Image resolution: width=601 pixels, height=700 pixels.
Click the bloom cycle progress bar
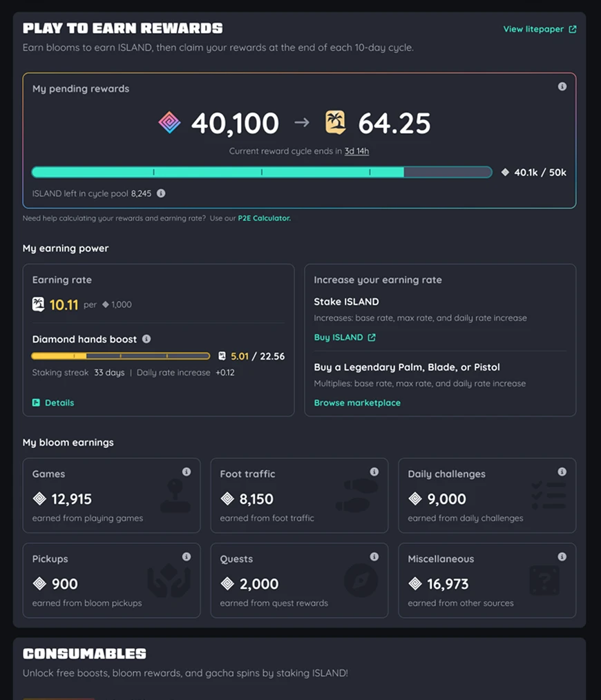tap(262, 173)
